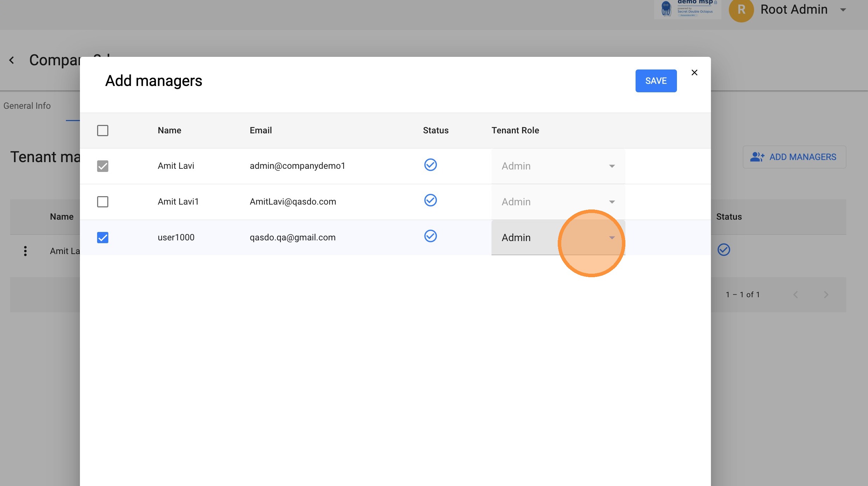
Task: Click the Root Admin user name
Action: [x=794, y=9]
